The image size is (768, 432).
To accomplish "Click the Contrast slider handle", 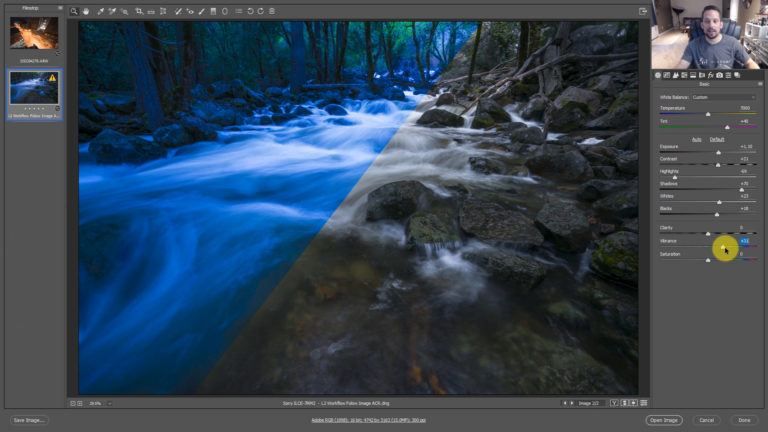I will click(x=718, y=165).
